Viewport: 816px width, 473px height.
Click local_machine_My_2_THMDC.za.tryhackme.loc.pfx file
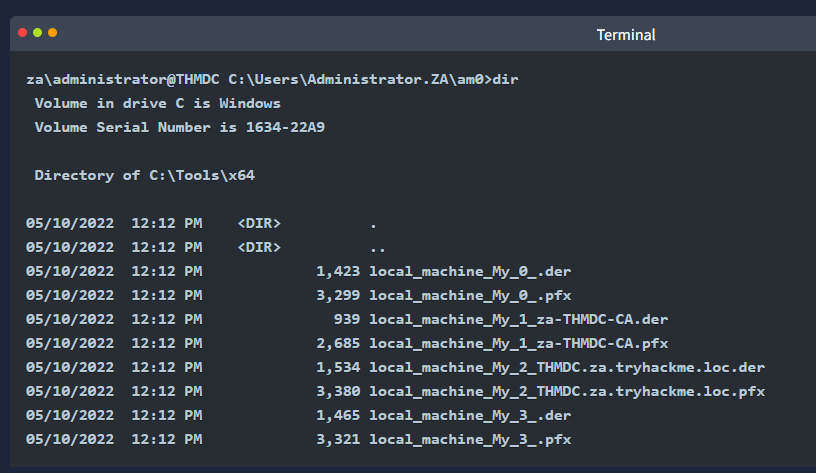[x=567, y=391]
